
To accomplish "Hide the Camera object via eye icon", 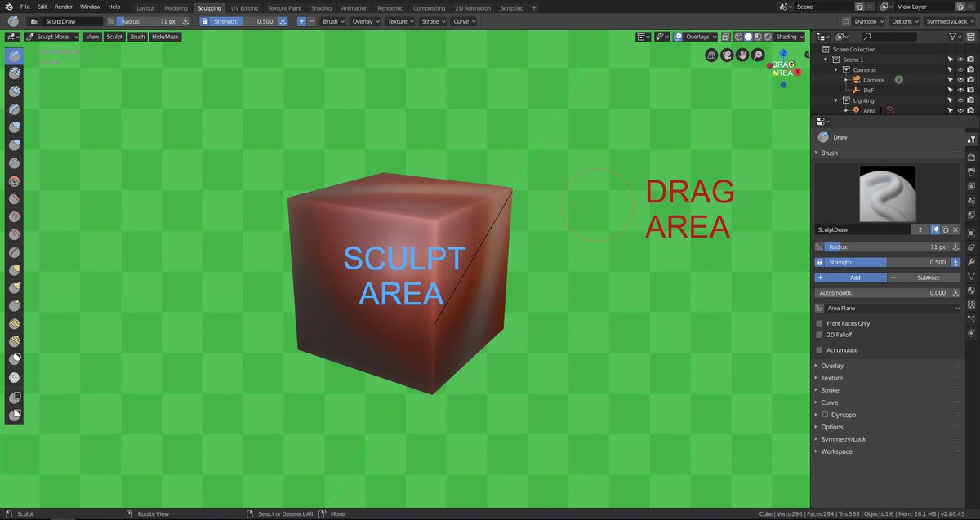I will coord(960,80).
